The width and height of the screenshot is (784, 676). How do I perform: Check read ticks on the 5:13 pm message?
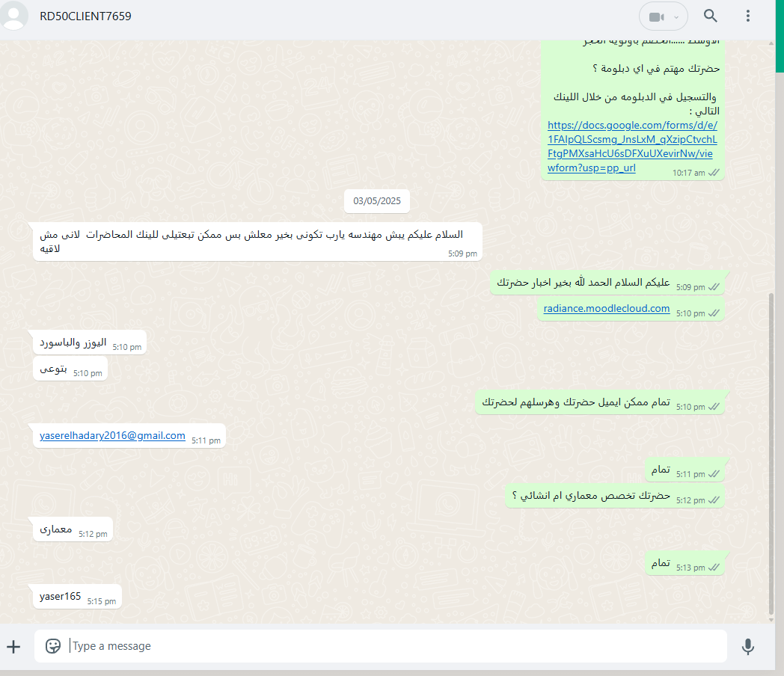pyautogui.click(x=714, y=568)
